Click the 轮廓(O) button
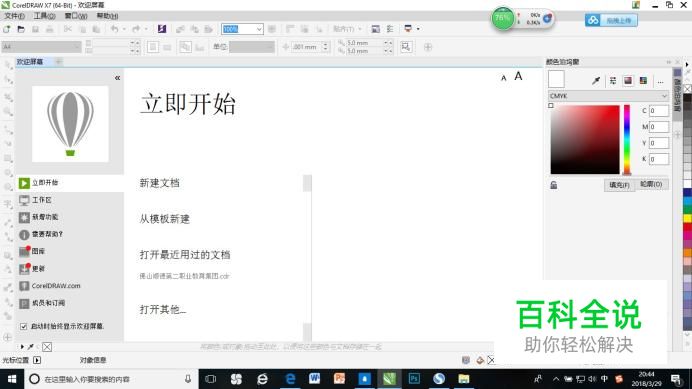The height and width of the screenshot is (389, 692). (651, 184)
